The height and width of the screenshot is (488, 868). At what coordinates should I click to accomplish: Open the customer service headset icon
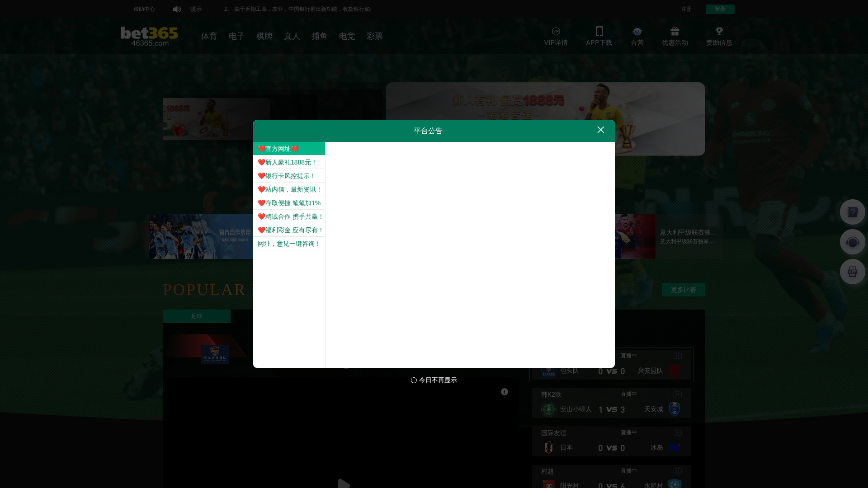(852, 242)
